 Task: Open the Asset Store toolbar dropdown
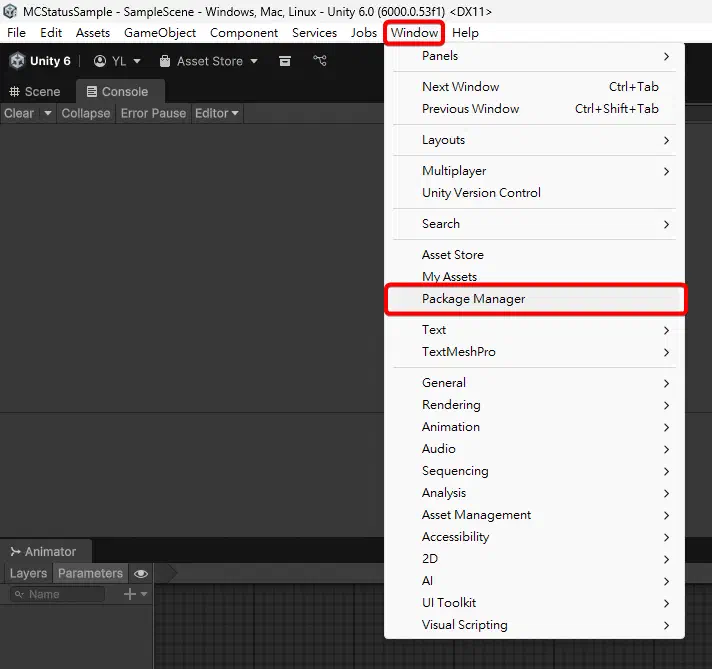pos(209,61)
